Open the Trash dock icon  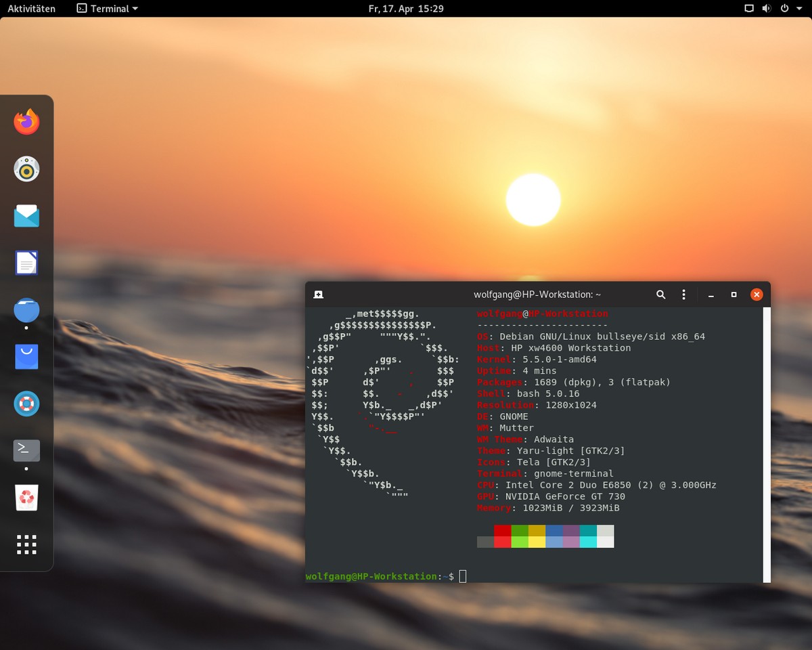tap(26, 498)
